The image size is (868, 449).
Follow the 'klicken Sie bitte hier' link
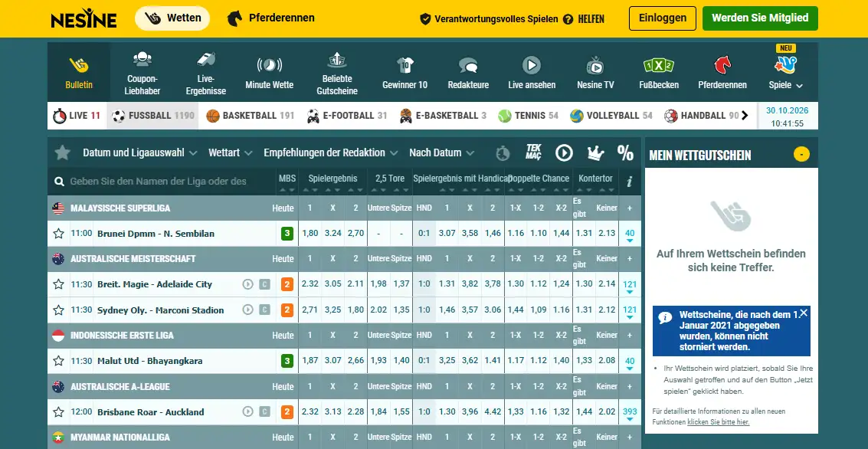719,422
